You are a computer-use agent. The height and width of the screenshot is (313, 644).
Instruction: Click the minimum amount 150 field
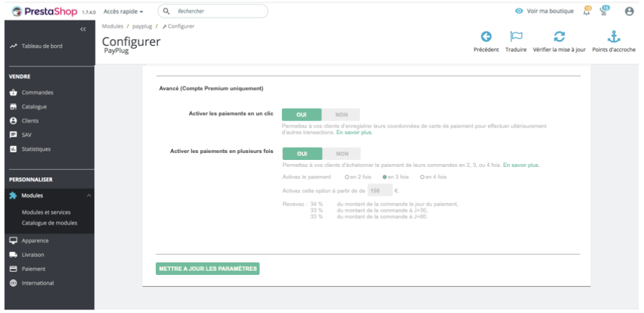[379, 190]
